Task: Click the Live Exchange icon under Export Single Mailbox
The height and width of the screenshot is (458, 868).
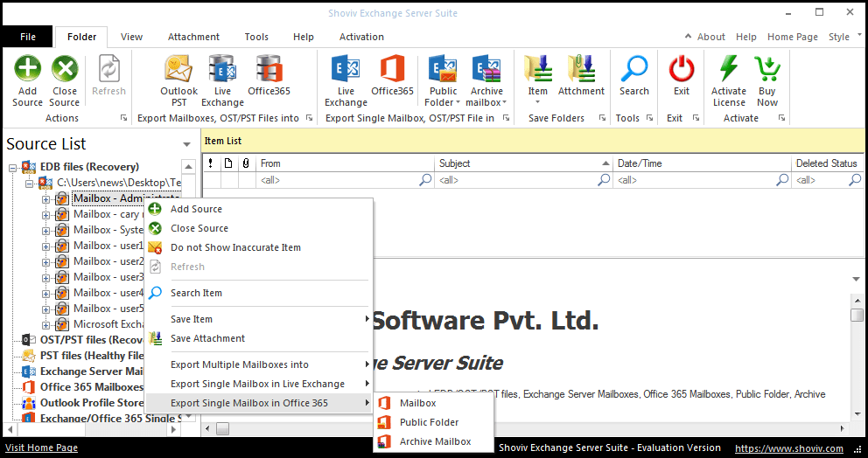Action: (346, 68)
